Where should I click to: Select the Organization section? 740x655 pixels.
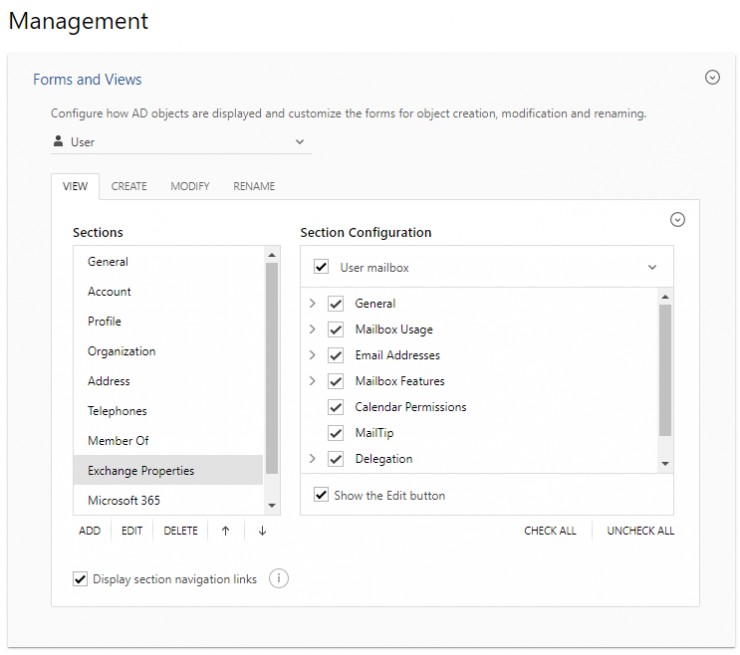pos(122,351)
